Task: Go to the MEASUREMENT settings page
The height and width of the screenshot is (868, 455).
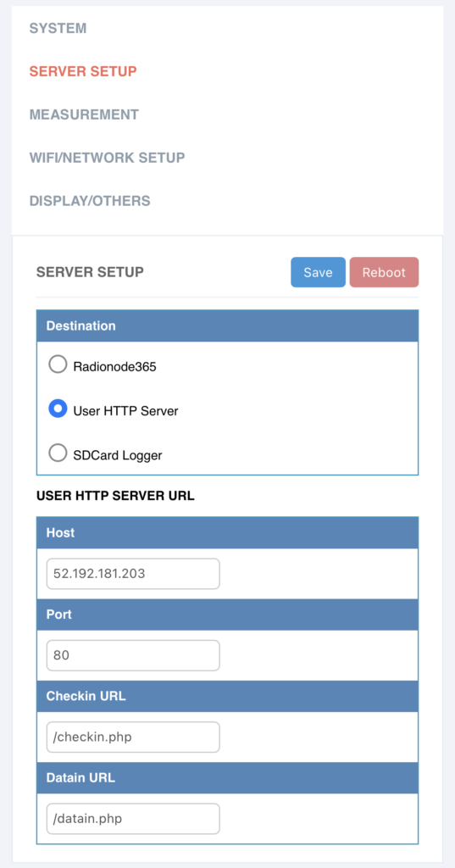Action: (84, 114)
